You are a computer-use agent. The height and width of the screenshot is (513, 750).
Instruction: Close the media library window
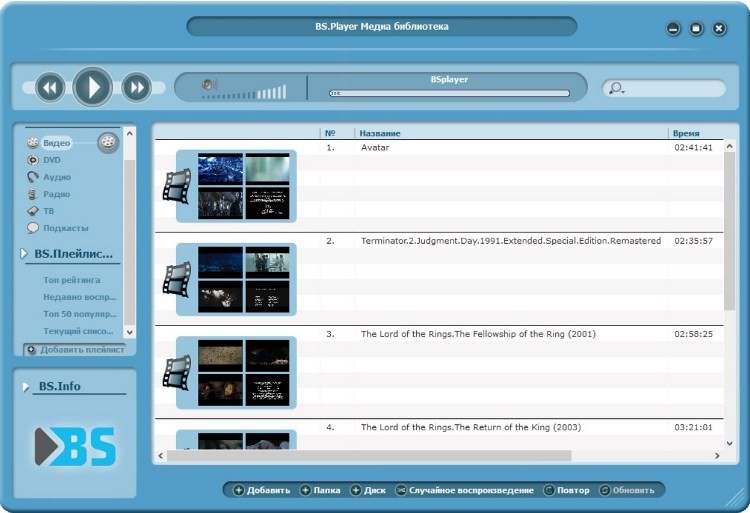point(719,29)
